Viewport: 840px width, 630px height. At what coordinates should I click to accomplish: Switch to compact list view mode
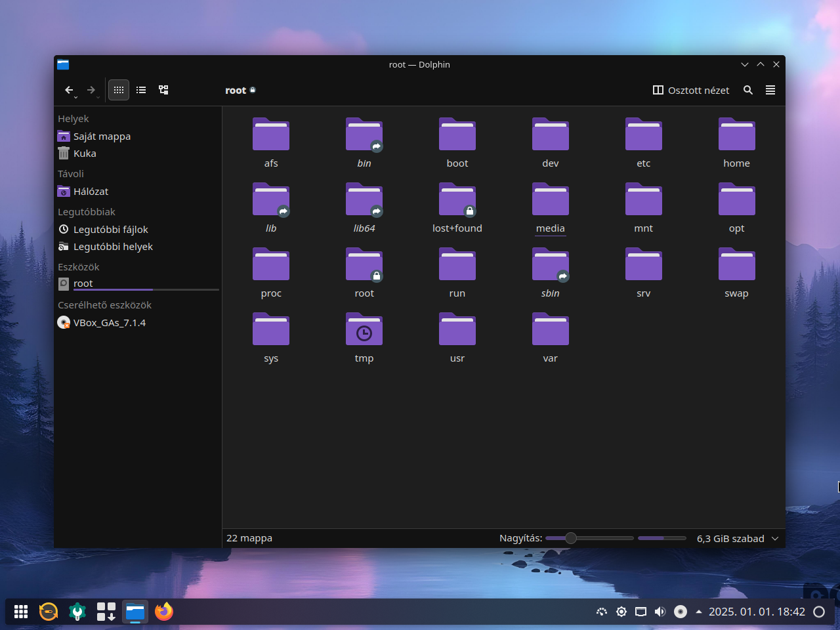tap(141, 90)
